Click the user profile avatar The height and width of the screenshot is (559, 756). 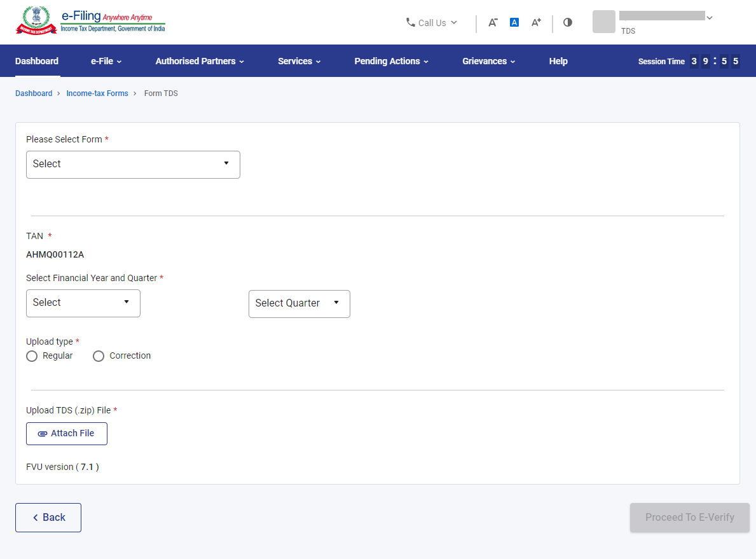tap(603, 22)
